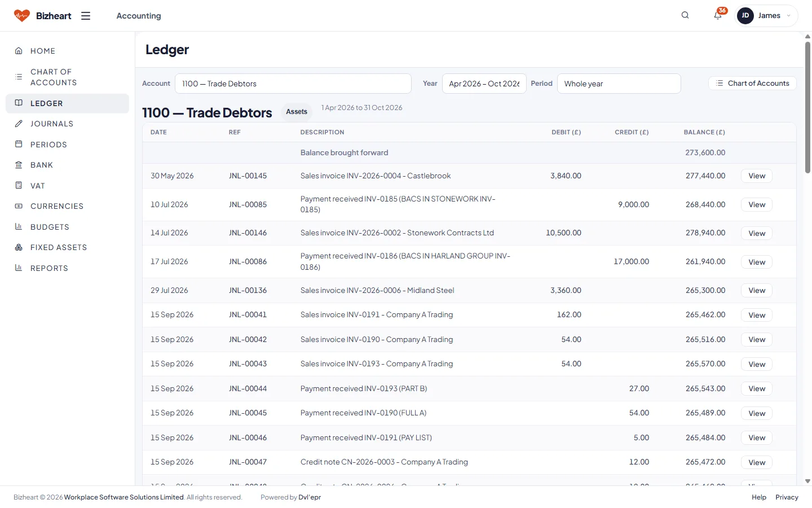Screen dimensions: 812x508
Task: Click the BALANCE (£) column header
Action: (x=704, y=132)
